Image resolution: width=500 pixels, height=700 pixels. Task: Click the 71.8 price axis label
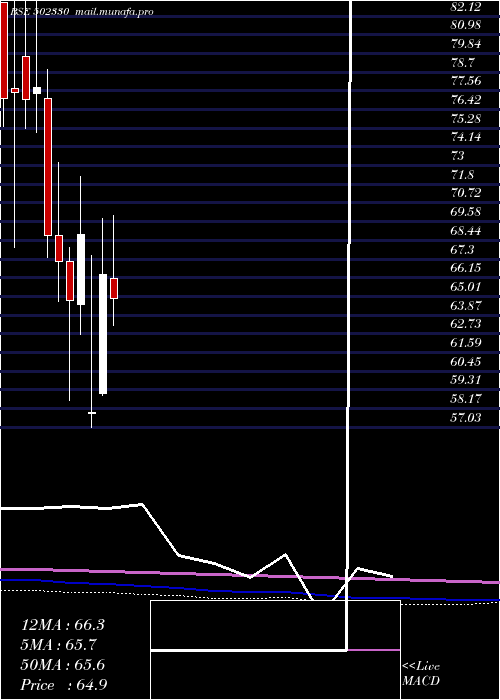(462, 175)
